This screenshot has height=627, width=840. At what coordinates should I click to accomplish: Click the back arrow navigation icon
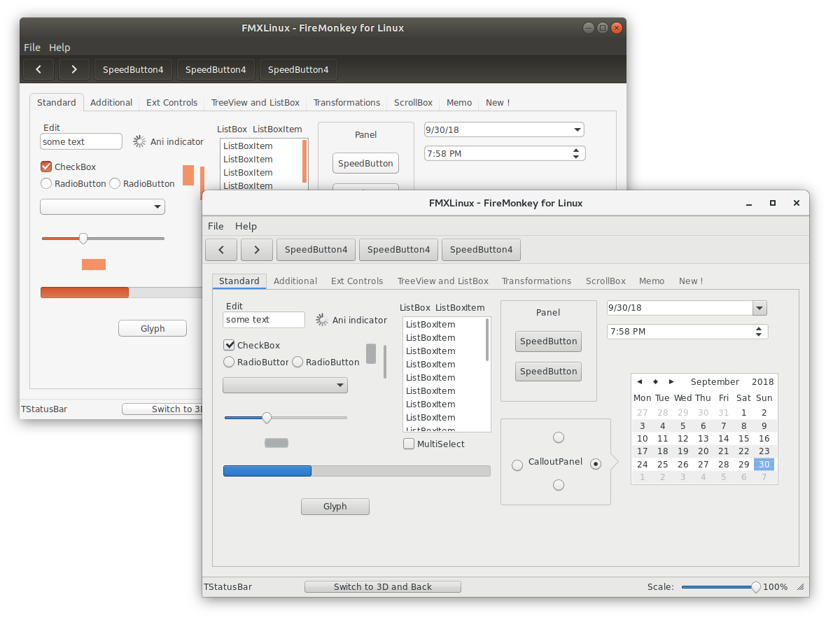221,249
